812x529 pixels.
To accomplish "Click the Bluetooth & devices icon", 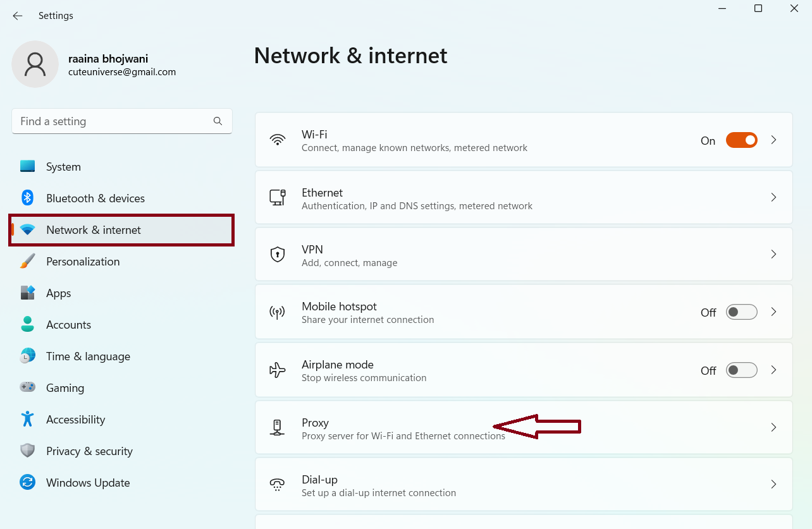I will pos(27,198).
